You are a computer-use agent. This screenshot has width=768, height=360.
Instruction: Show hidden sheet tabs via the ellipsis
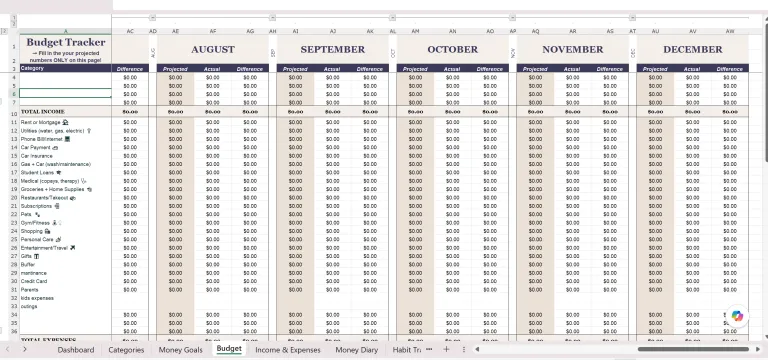coord(429,349)
